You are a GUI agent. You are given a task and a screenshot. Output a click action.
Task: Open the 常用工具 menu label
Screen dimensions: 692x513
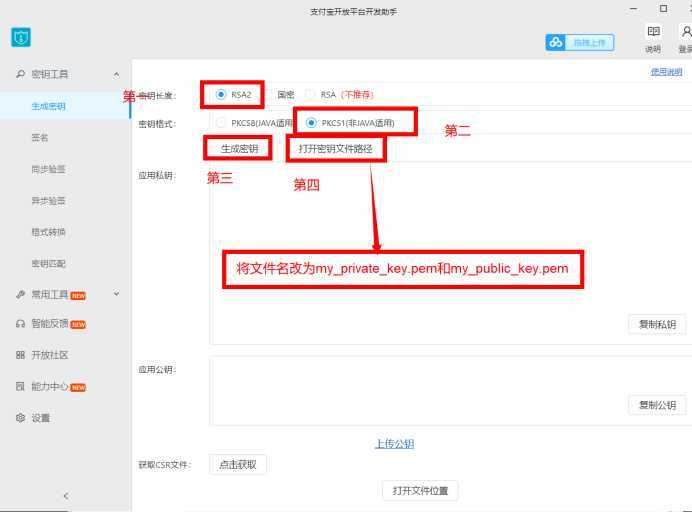pyautogui.click(x=49, y=294)
